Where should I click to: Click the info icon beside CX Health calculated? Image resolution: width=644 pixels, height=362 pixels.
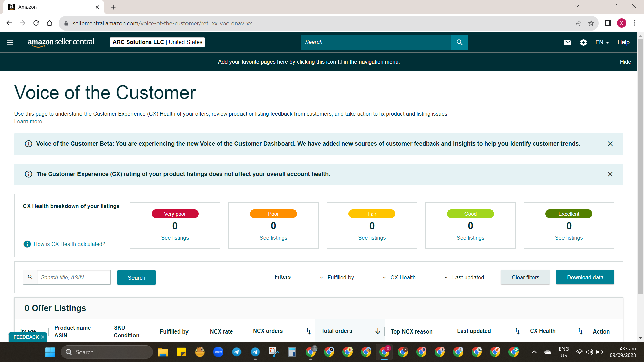[27, 244]
